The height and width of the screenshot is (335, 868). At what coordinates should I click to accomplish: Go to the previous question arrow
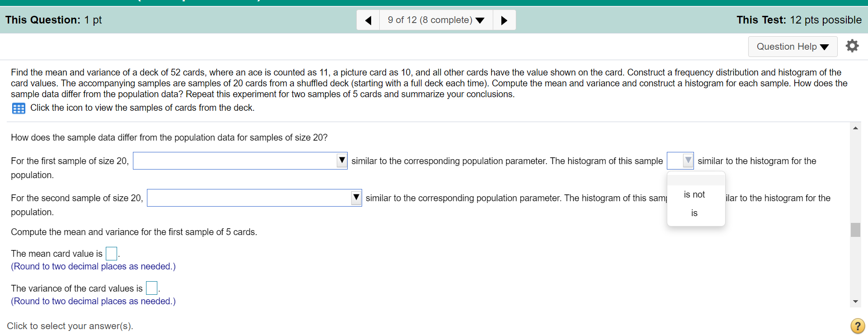click(368, 20)
